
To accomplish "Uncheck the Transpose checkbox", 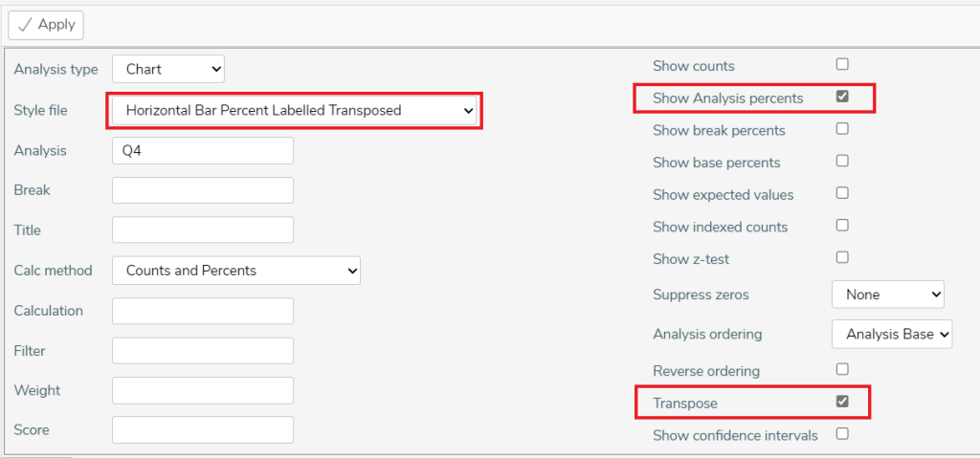I will (842, 402).
